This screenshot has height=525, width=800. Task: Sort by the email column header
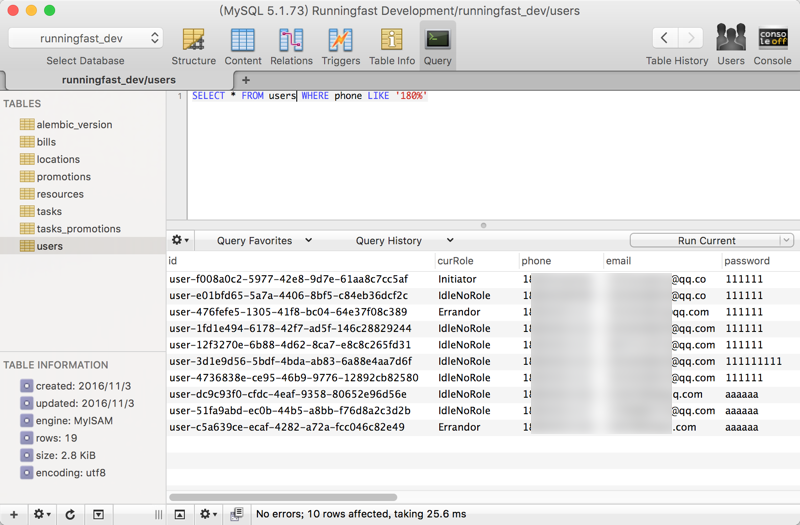point(663,261)
